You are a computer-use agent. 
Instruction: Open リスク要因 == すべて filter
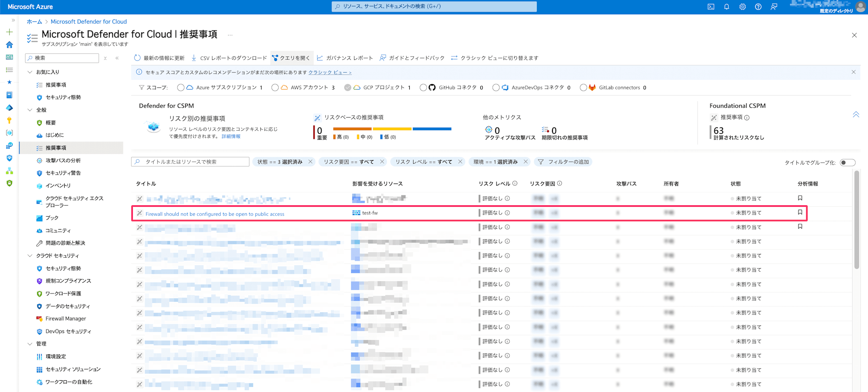349,161
